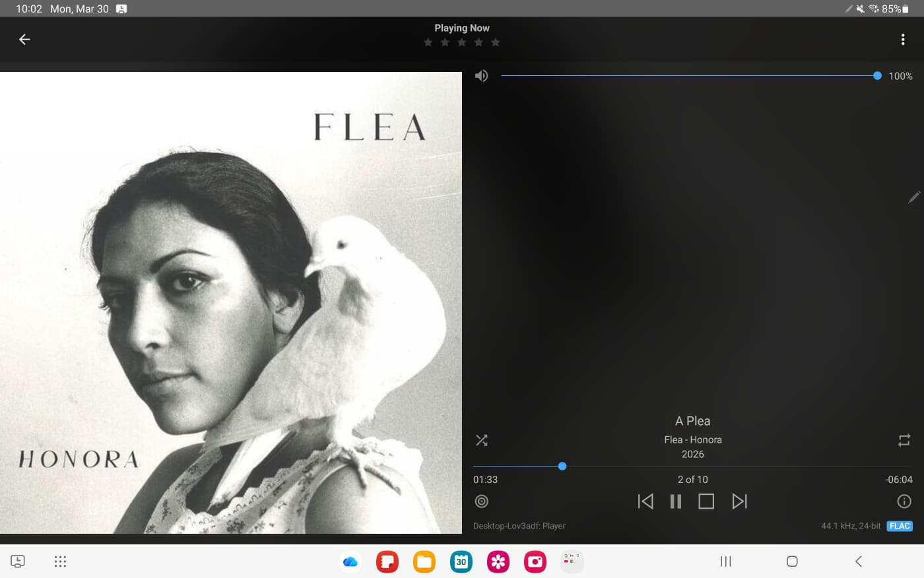Toggle shuffle playback

click(482, 440)
